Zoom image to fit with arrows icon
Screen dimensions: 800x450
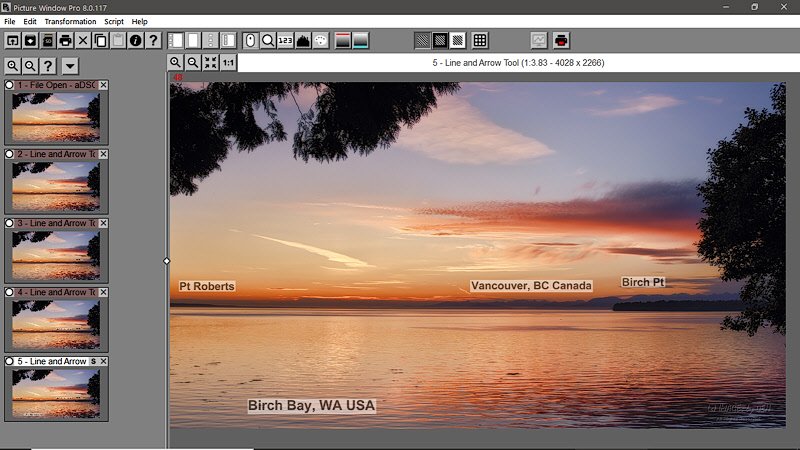click(210, 63)
